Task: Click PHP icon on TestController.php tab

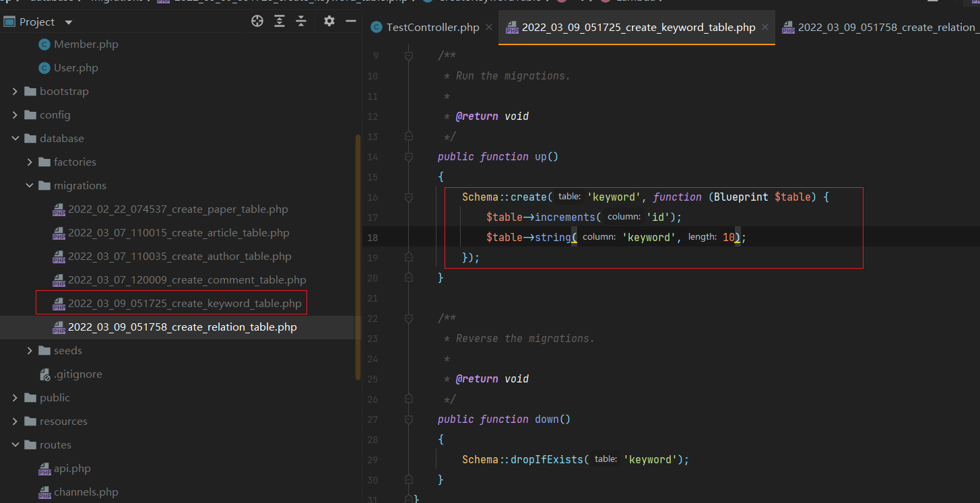Action: 377,28
